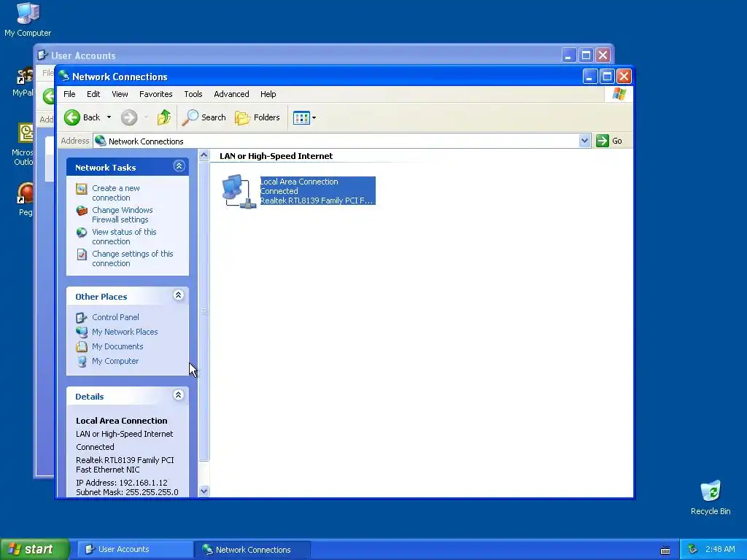Click Change Windows Firewall settings link

(123, 215)
